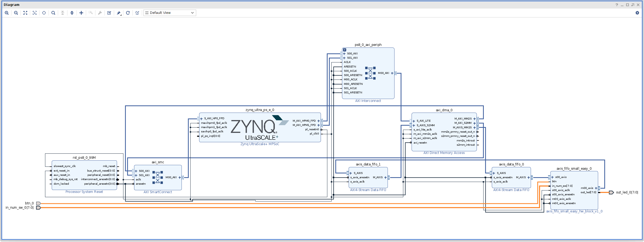Viewport: 644px width, 242px height.
Task: Select the btn_0 input port symbol
Action: pos(38,203)
